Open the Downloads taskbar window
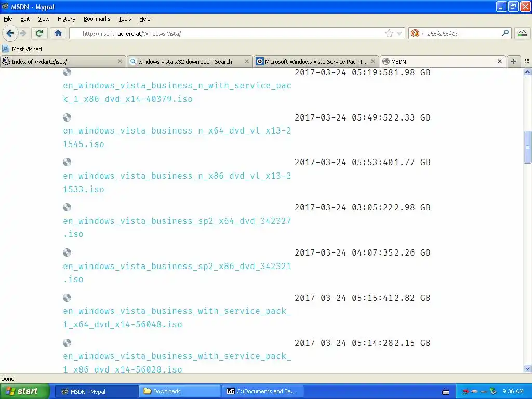This screenshot has height=399, width=532. pos(179,391)
